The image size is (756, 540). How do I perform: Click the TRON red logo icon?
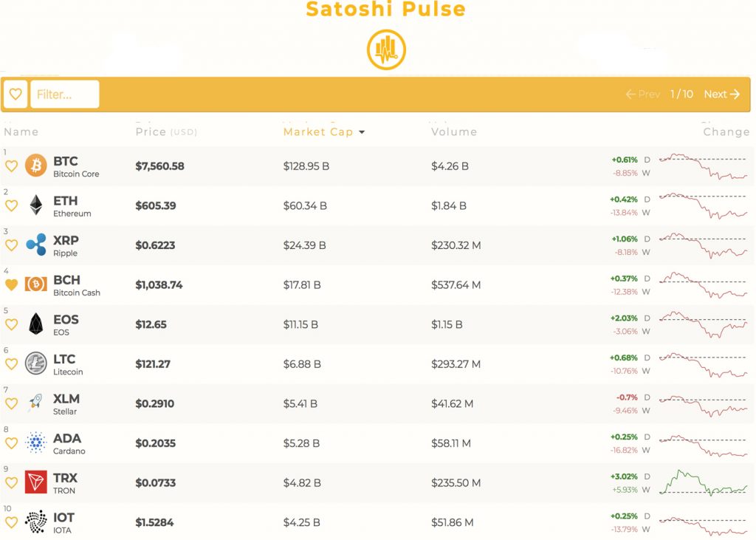[35, 482]
